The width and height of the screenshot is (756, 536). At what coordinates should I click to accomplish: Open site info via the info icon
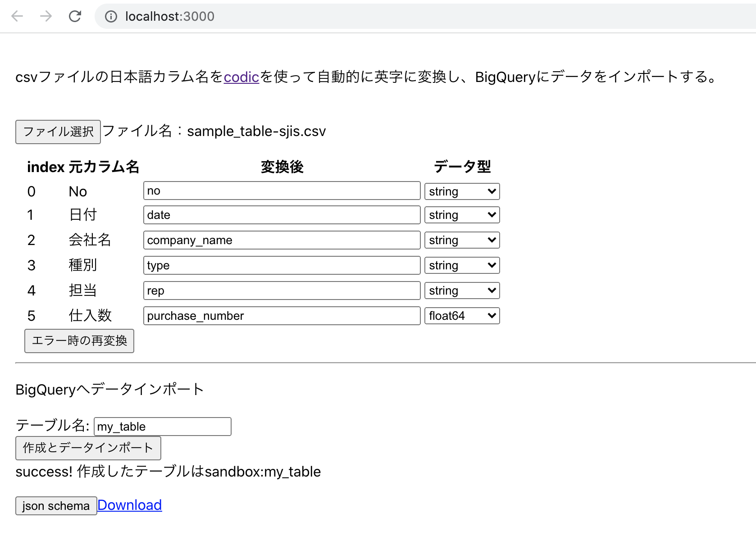point(111,16)
